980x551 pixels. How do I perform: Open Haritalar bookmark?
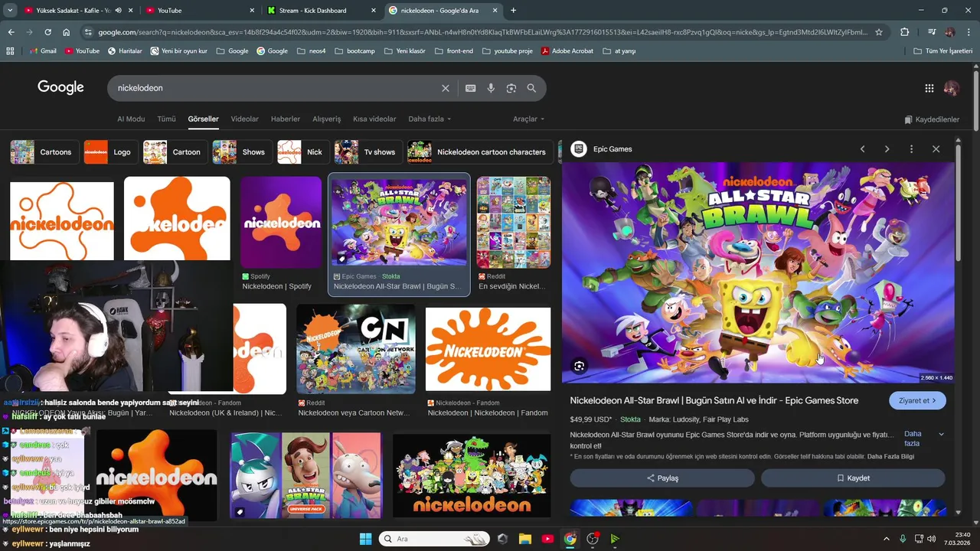coord(125,51)
